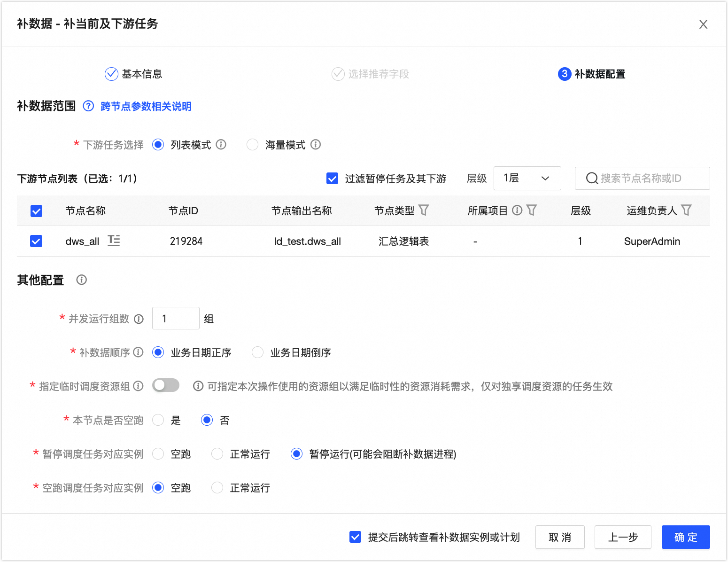Choose 正常运行 for 空跑调度任务对应实例
Screen dimensions: 728x562
pyautogui.click(x=217, y=487)
